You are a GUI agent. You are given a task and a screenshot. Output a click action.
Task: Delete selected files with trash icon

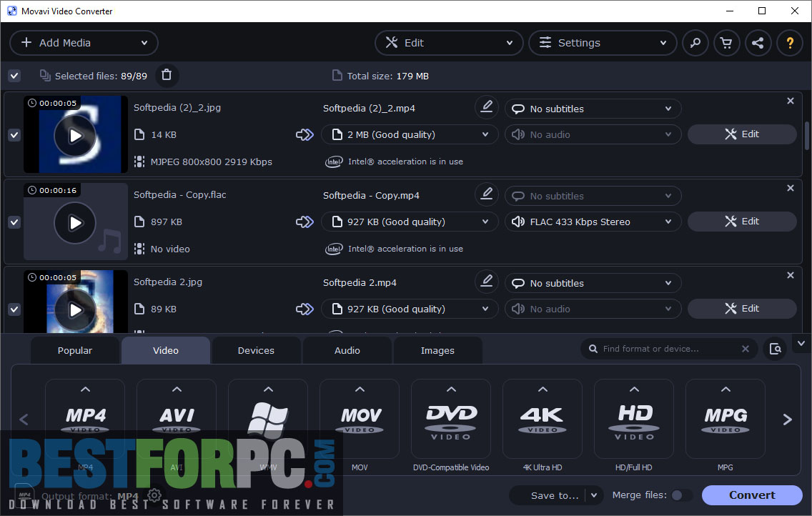pyautogui.click(x=167, y=75)
